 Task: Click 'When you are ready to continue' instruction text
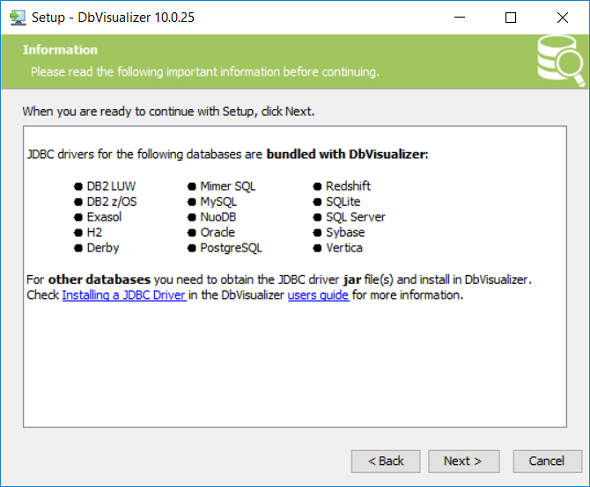[x=168, y=112]
